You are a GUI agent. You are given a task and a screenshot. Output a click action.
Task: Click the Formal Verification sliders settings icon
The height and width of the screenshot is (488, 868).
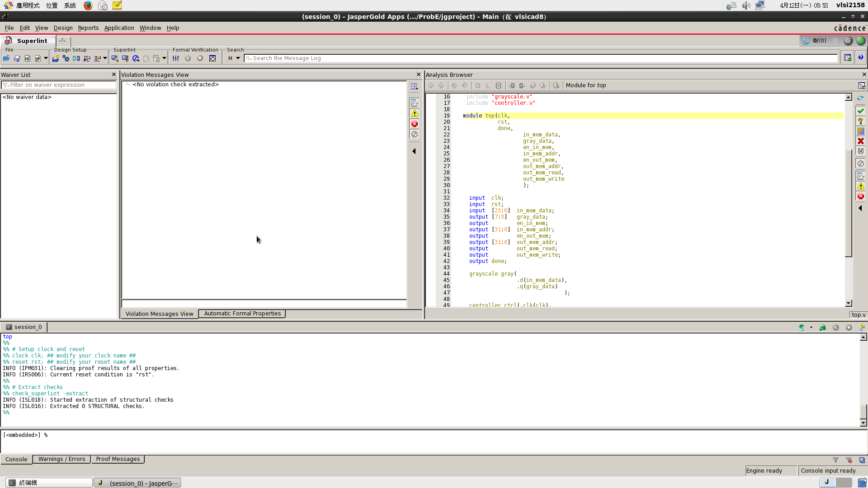click(176, 58)
